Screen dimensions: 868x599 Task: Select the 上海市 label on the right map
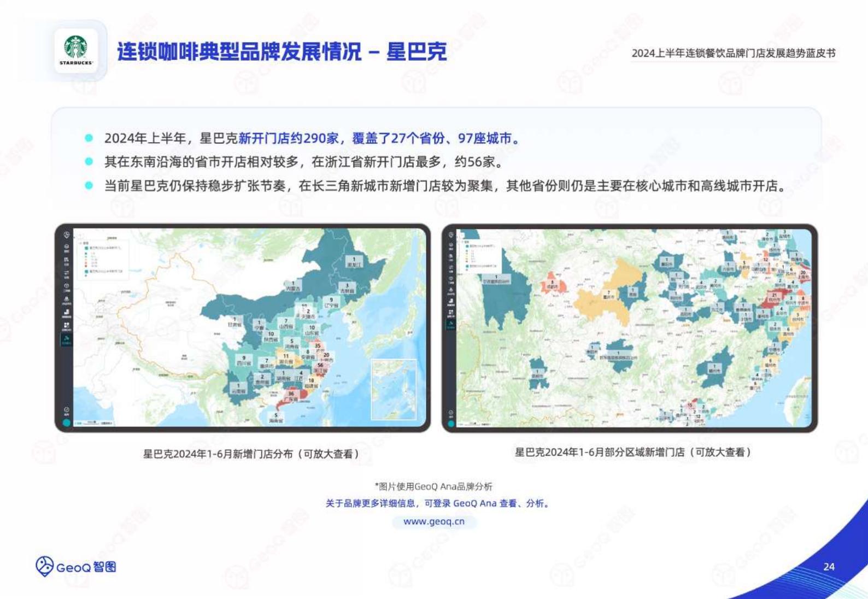coord(803,274)
